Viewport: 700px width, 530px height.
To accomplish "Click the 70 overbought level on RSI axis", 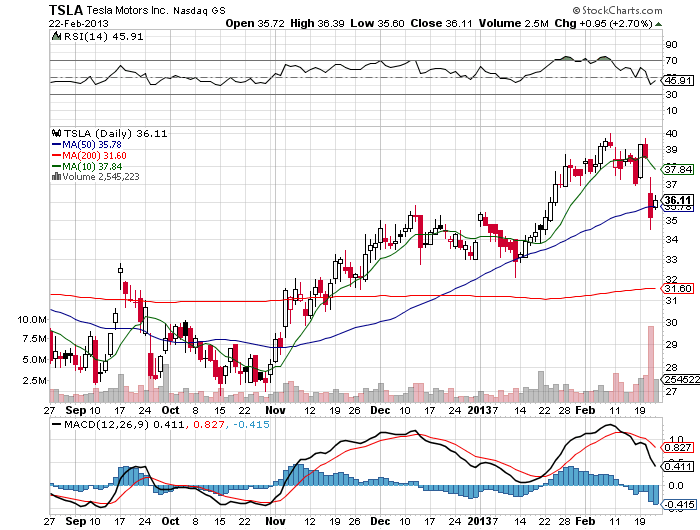I will tap(671, 60).
